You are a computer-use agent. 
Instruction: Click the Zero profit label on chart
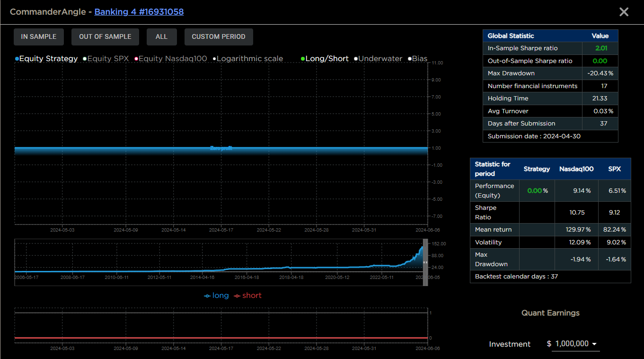coord(221,148)
